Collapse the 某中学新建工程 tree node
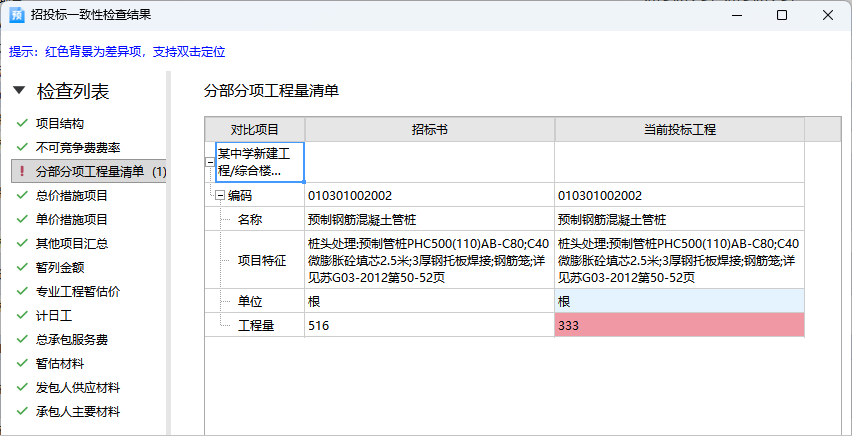This screenshot has width=852, height=436. [x=210, y=162]
